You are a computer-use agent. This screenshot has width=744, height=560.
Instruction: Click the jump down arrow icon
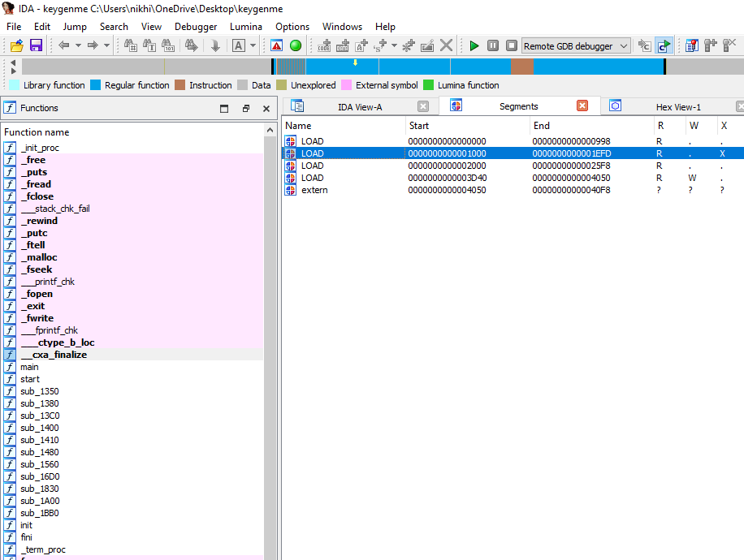tap(215, 45)
